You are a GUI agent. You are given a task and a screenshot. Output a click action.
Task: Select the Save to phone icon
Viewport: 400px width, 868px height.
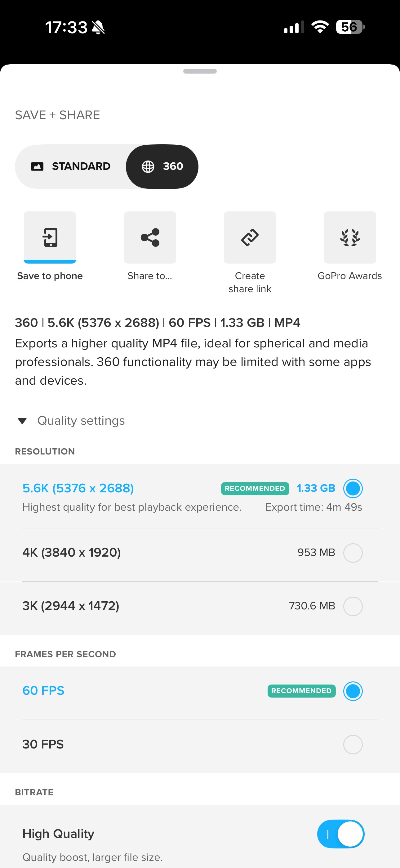[x=50, y=237]
